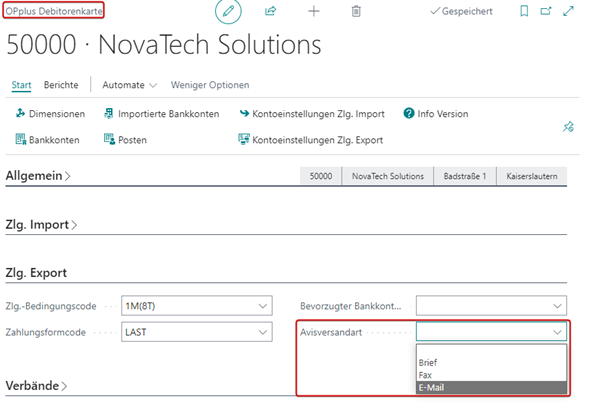This screenshot has width=605, height=403.
Task: Switch to the Berichte tab
Action: [61, 85]
